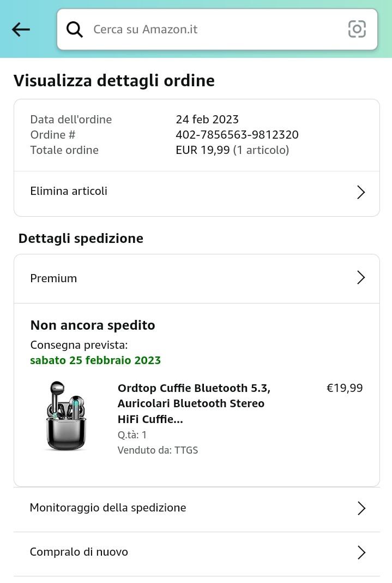Viewport: 392px width, 583px height.
Task: Tap the Non ancora spedito status heading
Action: pyautogui.click(x=93, y=325)
